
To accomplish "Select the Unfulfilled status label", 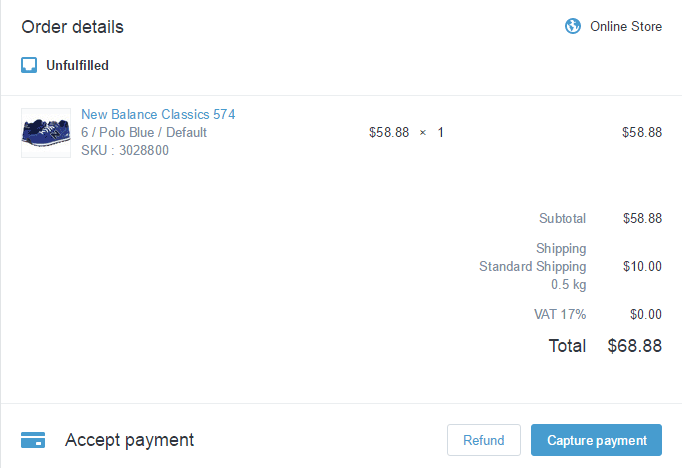I will coord(77,66).
